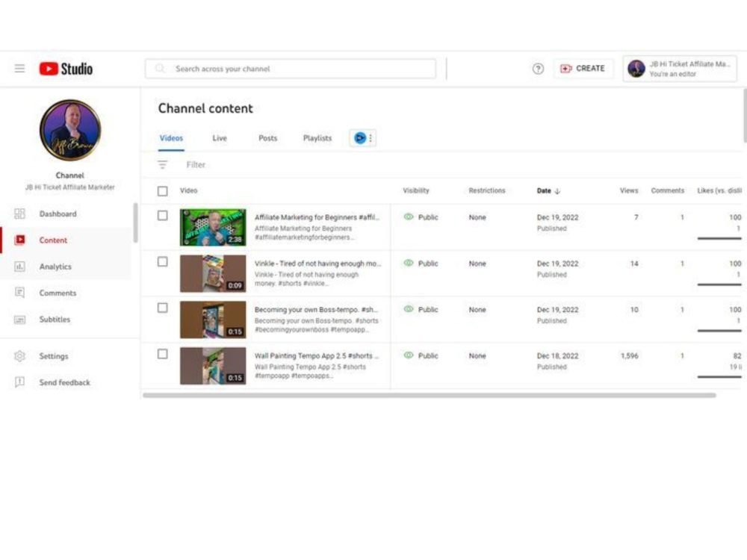The height and width of the screenshot is (560, 747).
Task: Check the Vinkle video row checkbox
Action: 162,262
